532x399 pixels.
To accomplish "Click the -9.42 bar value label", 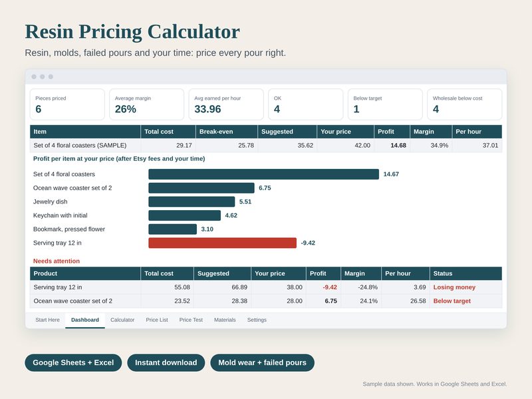I will click(x=308, y=243).
